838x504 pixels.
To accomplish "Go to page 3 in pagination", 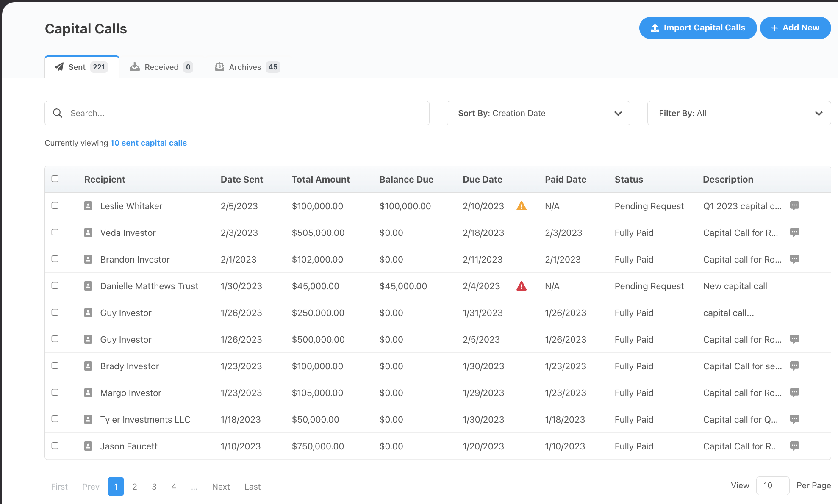I will [154, 487].
